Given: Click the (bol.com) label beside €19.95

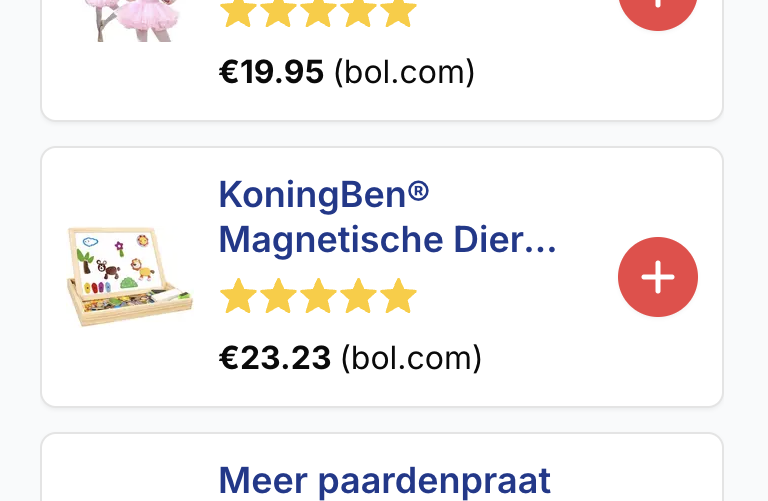Looking at the screenshot, I should (x=405, y=71).
